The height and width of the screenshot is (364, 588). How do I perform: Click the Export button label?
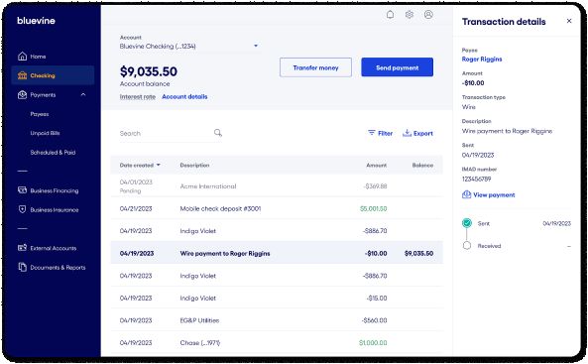tap(423, 133)
